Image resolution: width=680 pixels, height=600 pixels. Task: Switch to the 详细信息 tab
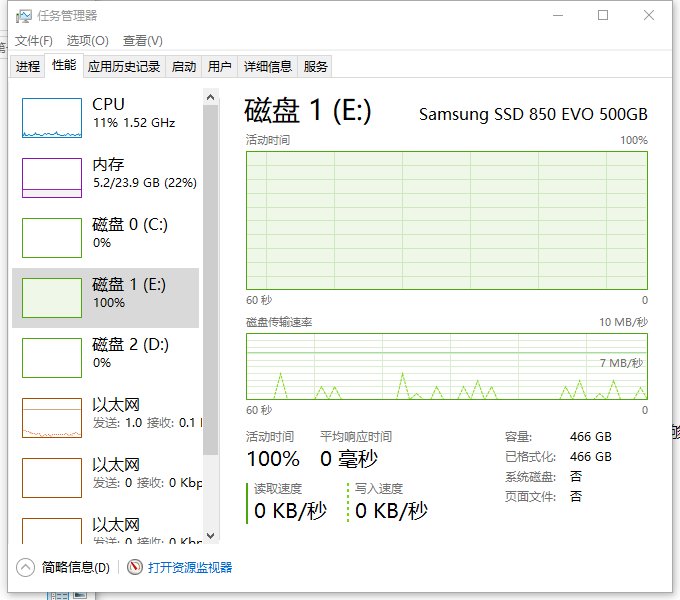(268, 66)
